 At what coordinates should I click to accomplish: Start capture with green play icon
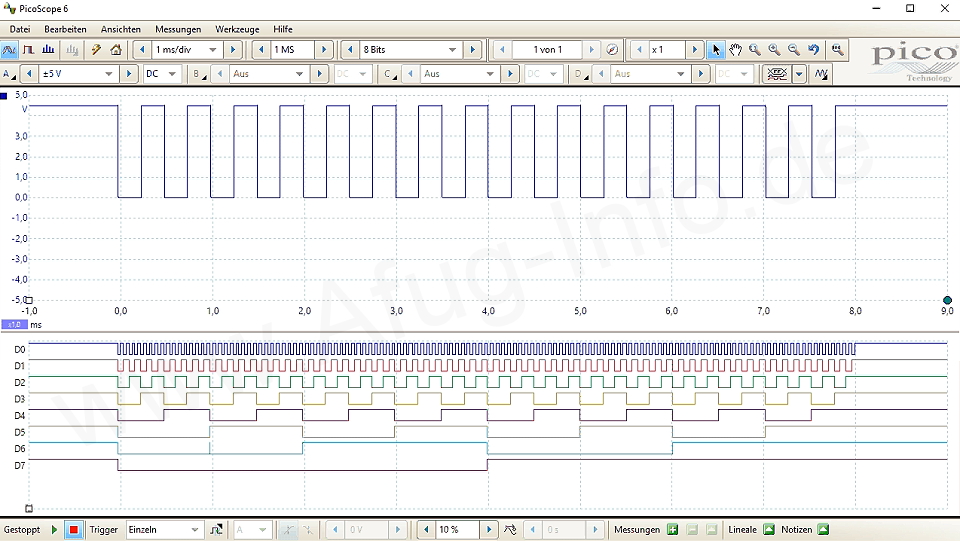[x=54, y=529]
